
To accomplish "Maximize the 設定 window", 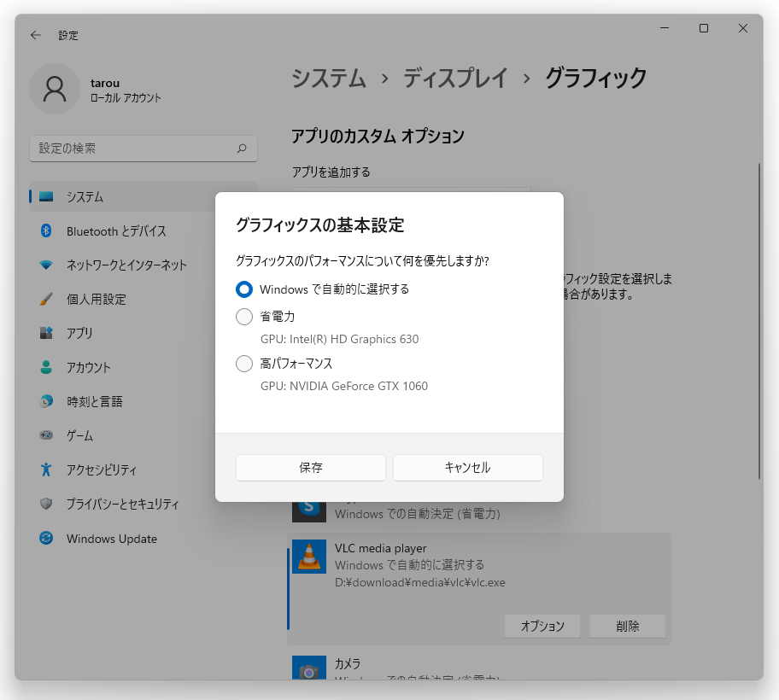I will [x=704, y=28].
